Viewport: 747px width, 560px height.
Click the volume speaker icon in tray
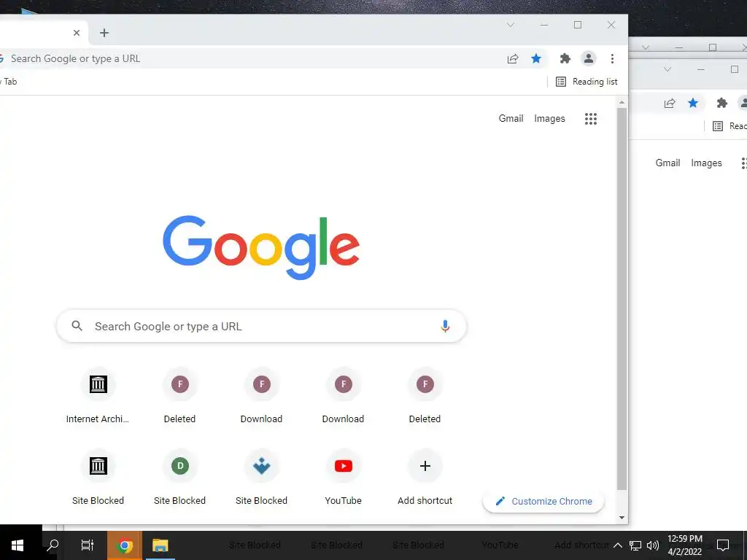tap(653, 545)
